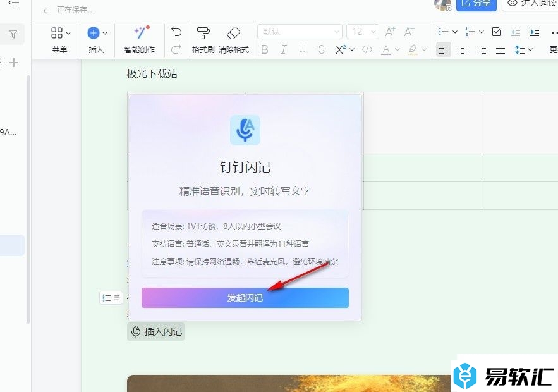The width and height of the screenshot is (558, 392).
Task: Open the 默认 font family dropdown
Action: [x=300, y=32]
